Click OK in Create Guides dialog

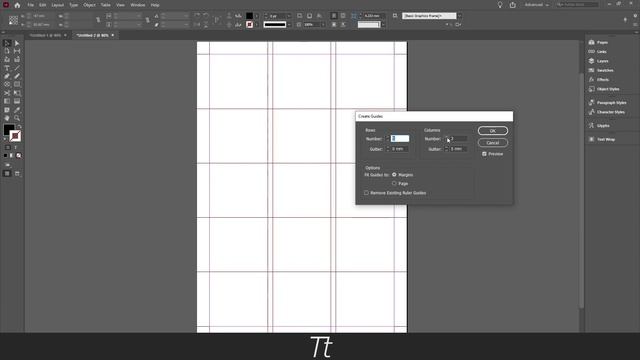pos(493,131)
